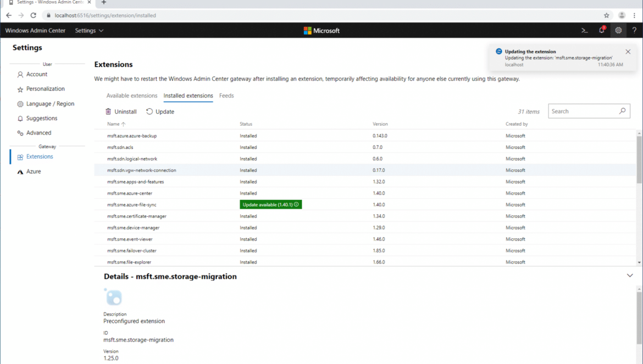Open the PowerShell console icon
The width and height of the screenshot is (643, 364).
(x=584, y=30)
